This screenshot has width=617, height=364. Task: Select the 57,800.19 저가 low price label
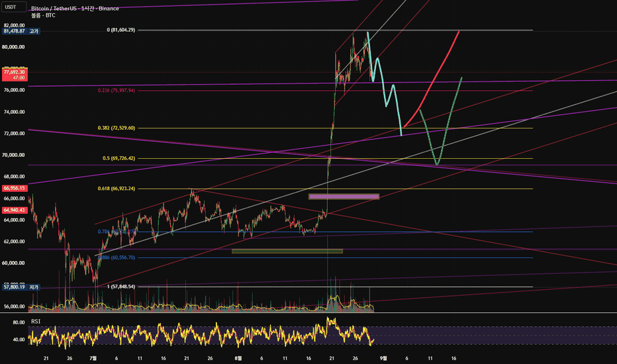pyautogui.click(x=21, y=287)
